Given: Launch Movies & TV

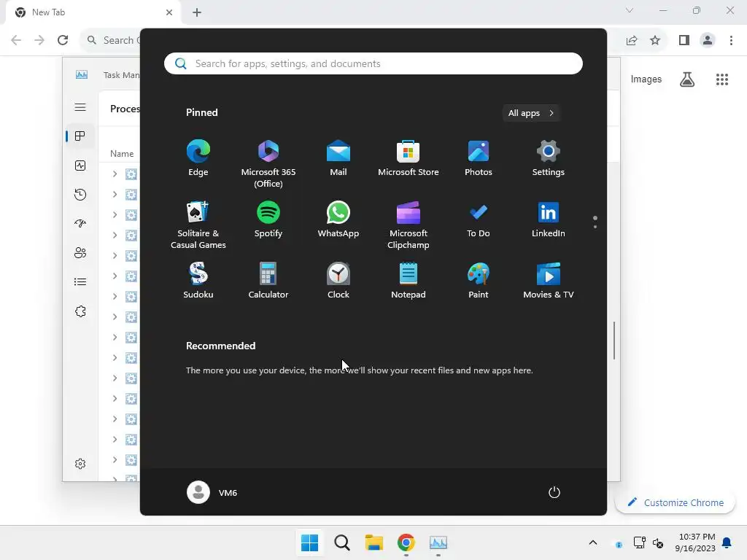Looking at the screenshot, I should click(x=549, y=281).
